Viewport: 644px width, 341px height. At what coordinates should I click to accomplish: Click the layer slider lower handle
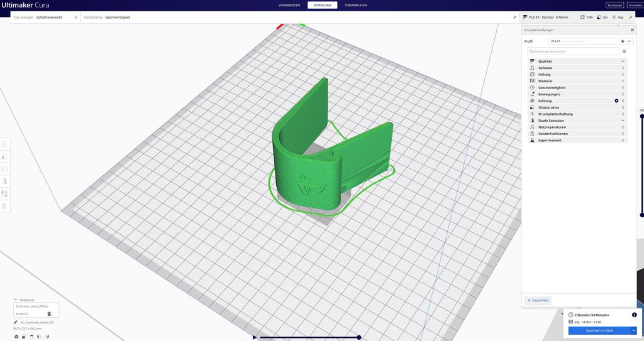pyautogui.click(x=642, y=215)
